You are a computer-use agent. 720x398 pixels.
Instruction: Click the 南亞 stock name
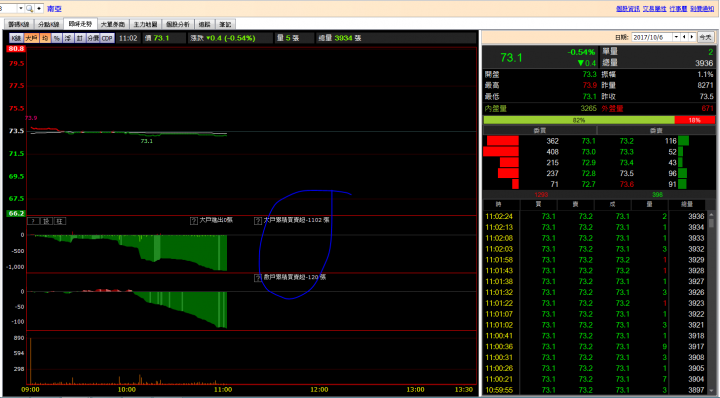tap(54, 9)
